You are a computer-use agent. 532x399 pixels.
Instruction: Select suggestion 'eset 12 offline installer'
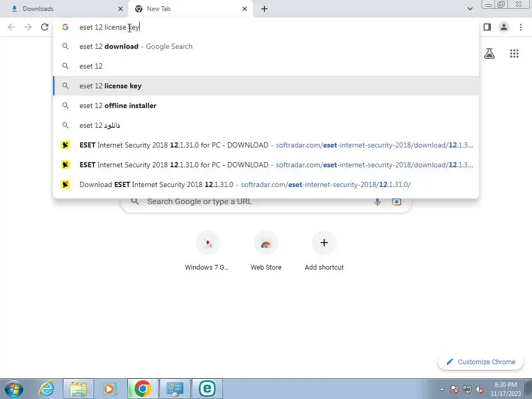coord(266,105)
